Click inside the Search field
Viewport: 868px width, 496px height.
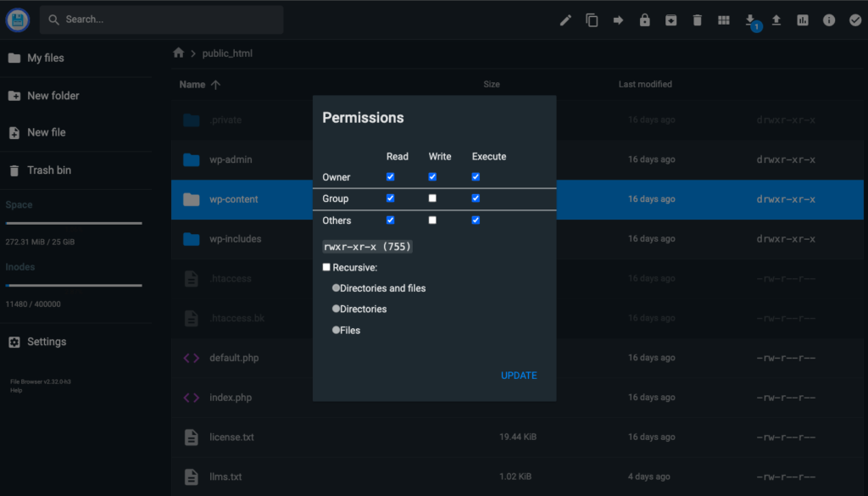coord(161,19)
